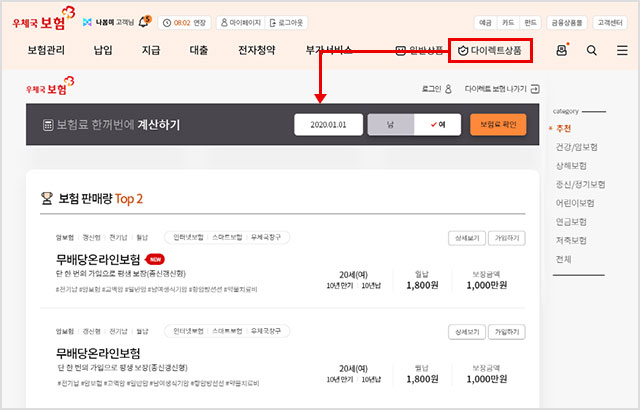Open 마이페이지
The image size is (640, 410).
tap(240, 23)
